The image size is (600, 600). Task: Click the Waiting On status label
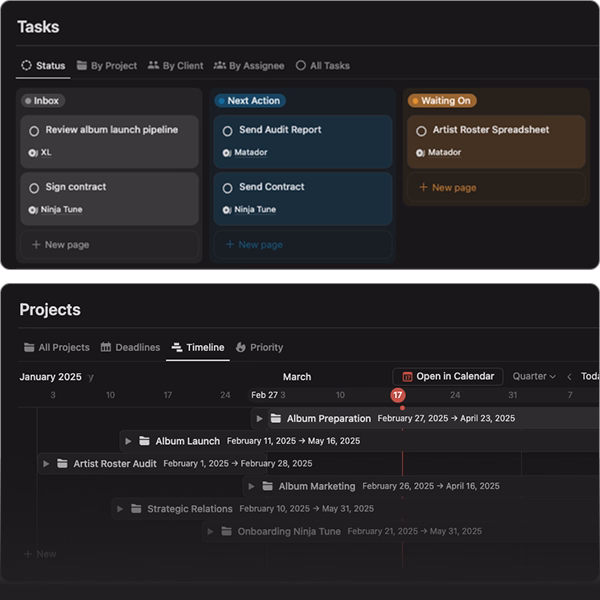click(x=442, y=101)
